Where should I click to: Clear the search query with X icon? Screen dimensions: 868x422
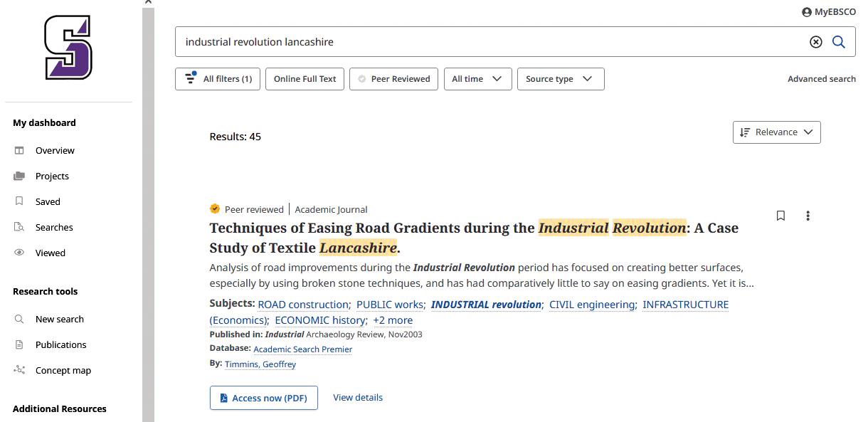pos(816,42)
